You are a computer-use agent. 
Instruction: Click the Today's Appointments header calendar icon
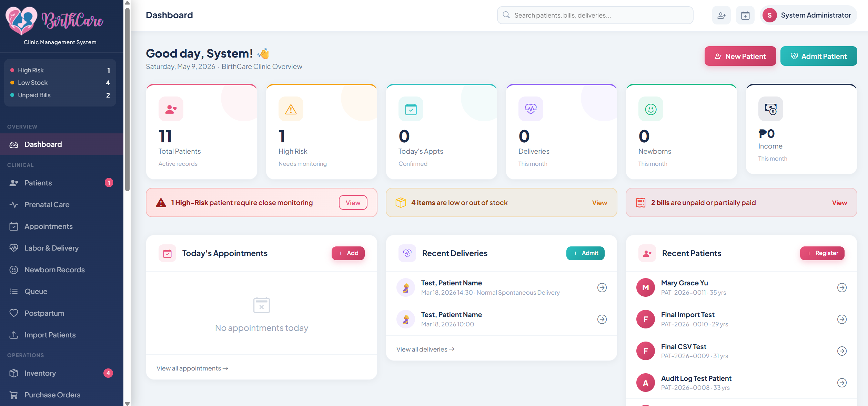167,253
